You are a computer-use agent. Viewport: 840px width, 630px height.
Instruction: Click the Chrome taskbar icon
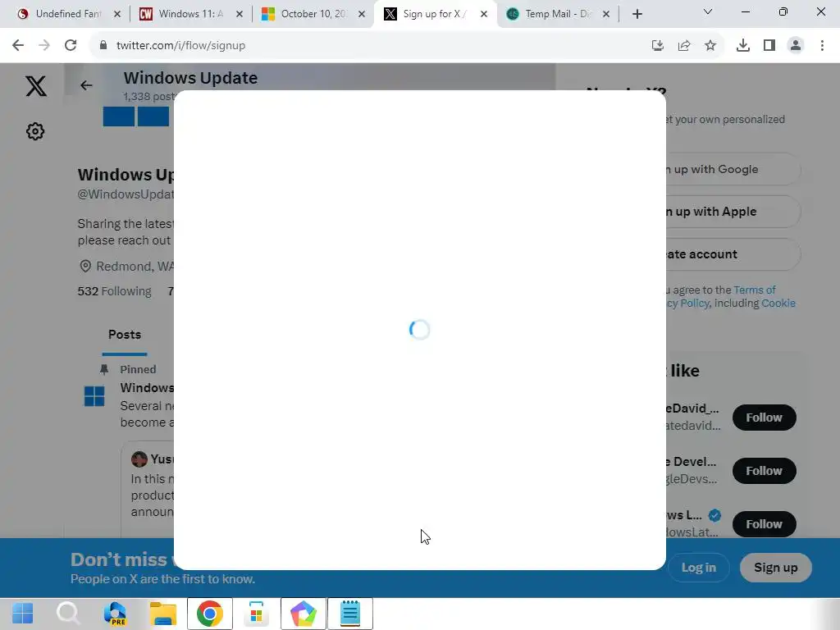(x=210, y=614)
